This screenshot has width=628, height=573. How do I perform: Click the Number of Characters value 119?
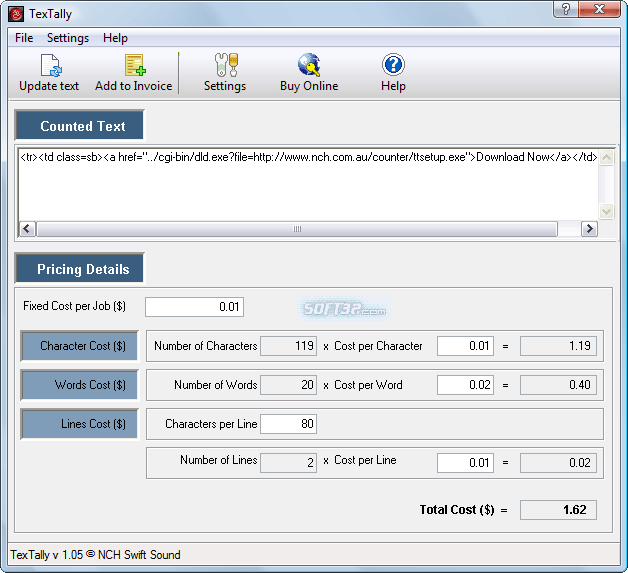point(288,346)
